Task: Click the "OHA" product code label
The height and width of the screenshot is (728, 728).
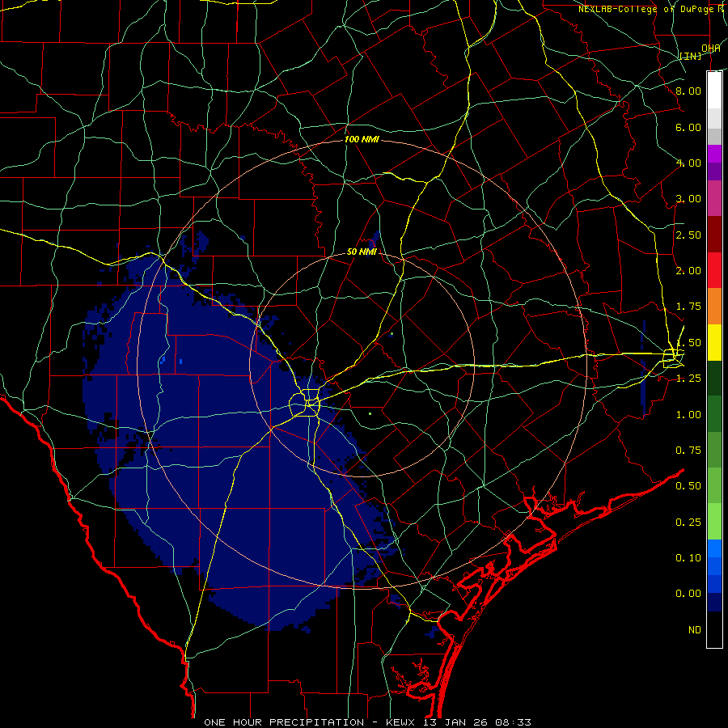Action: click(711, 49)
